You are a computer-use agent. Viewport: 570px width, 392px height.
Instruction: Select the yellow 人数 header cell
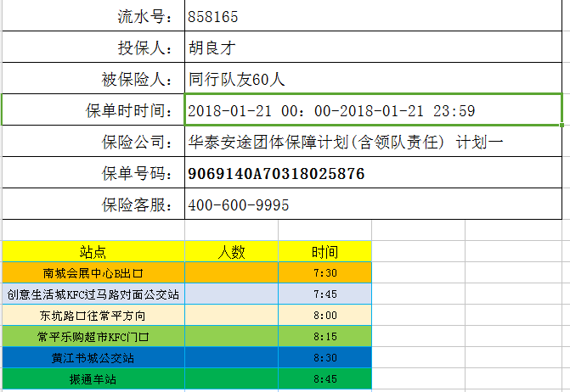[232, 251]
